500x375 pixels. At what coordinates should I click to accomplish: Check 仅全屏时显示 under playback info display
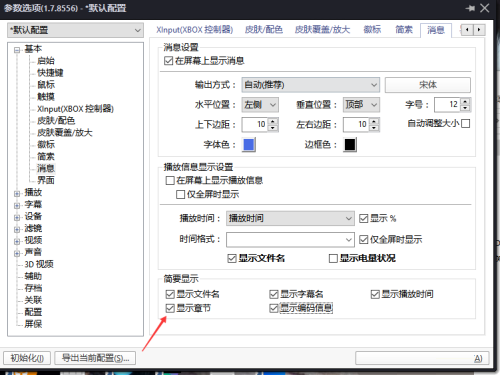pos(180,194)
